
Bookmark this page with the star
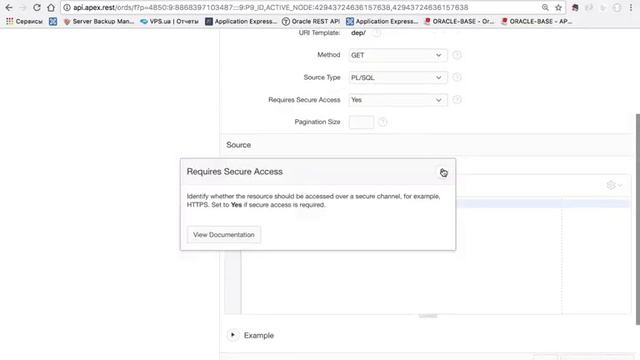558,7
